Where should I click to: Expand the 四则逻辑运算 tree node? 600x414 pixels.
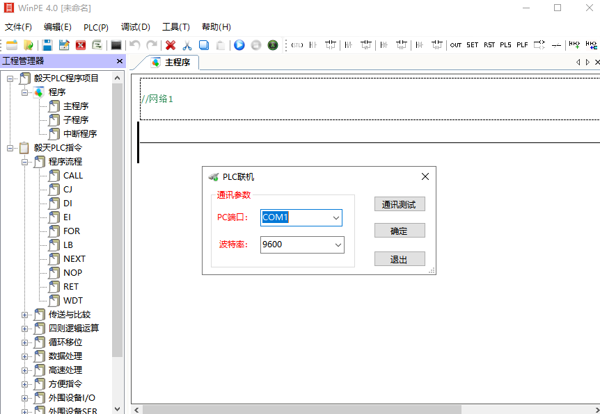(x=25, y=328)
